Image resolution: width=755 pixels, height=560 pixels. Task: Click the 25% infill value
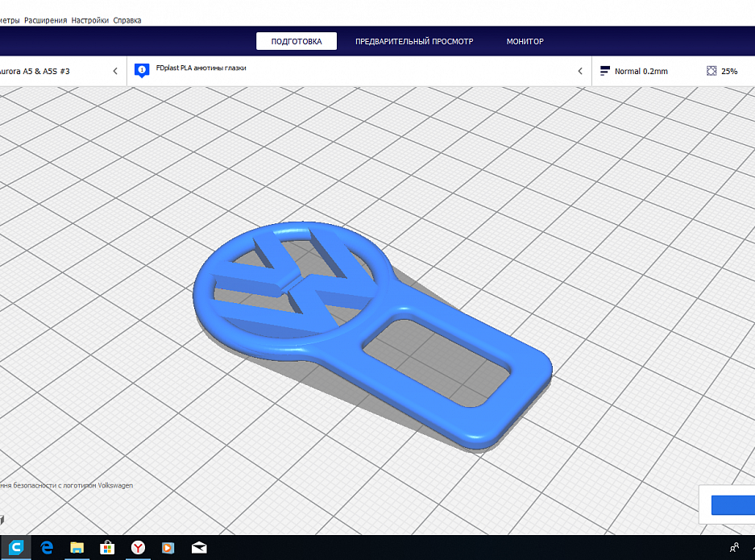point(729,71)
